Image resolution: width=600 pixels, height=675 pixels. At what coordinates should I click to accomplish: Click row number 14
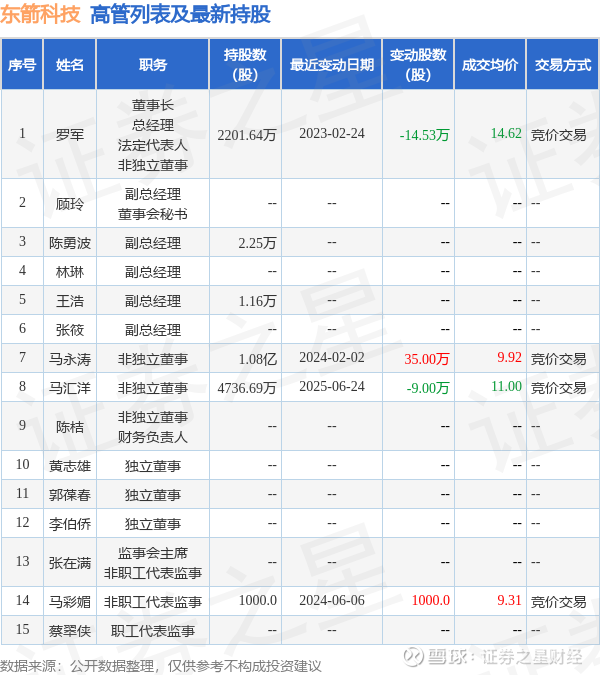click(x=22, y=600)
